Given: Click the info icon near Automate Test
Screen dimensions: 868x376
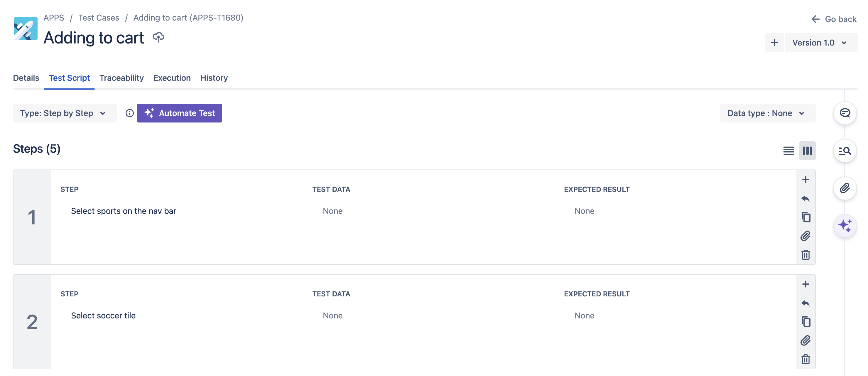Looking at the screenshot, I should tap(129, 113).
